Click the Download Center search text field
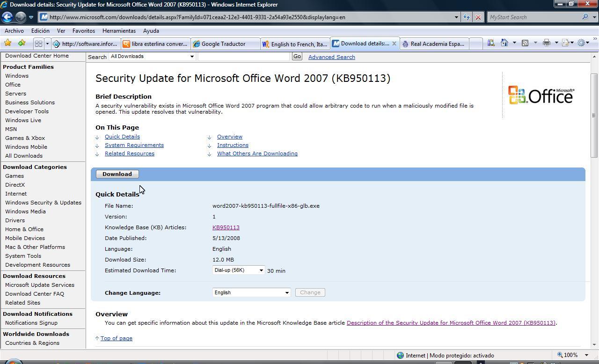The image size is (599, 364). point(244,57)
